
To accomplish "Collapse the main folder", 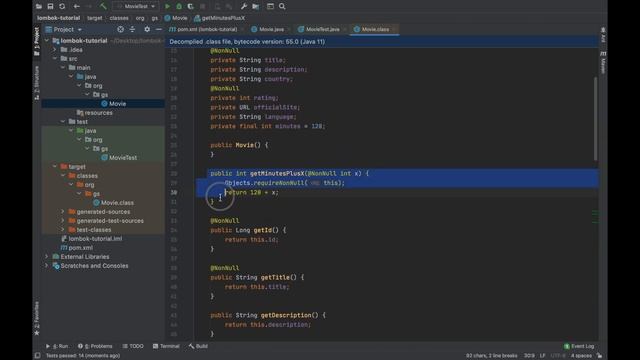I will point(63,68).
